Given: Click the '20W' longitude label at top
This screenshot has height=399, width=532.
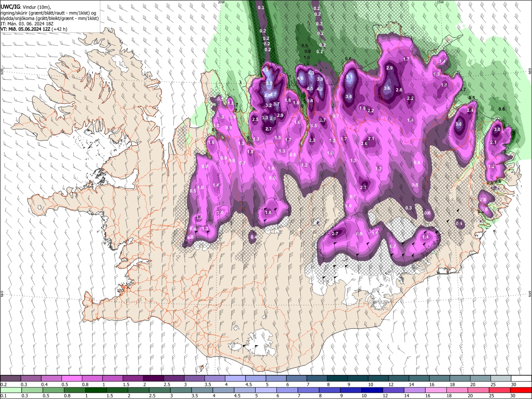Looking at the screenshot, I should pos(221,2).
